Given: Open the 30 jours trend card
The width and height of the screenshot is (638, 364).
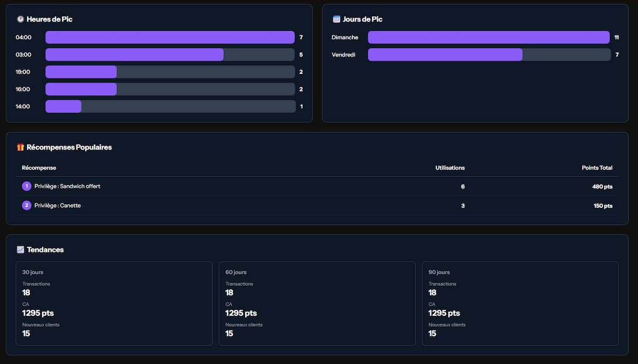Looking at the screenshot, I should pos(114,303).
